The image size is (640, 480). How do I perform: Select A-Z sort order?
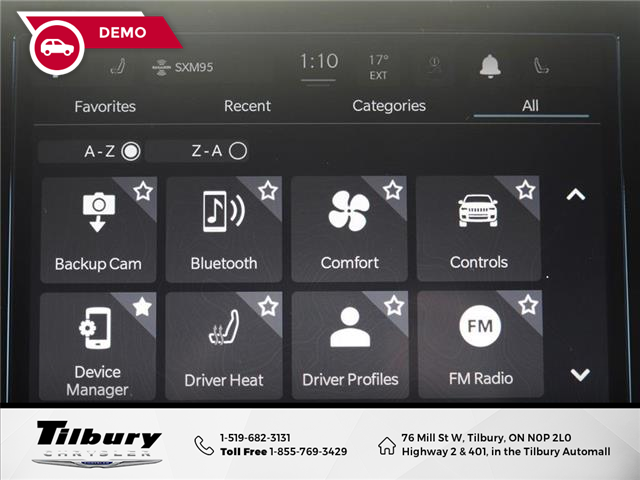click(130, 152)
